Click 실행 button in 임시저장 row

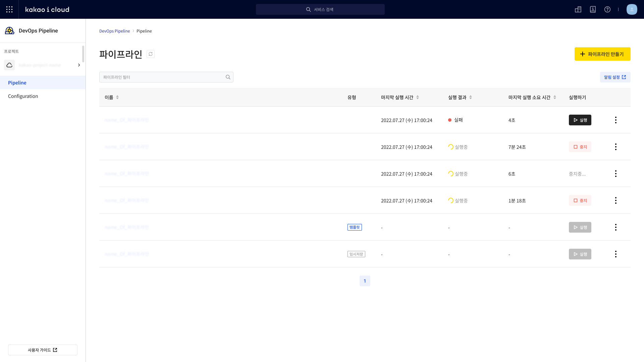(x=580, y=254)
